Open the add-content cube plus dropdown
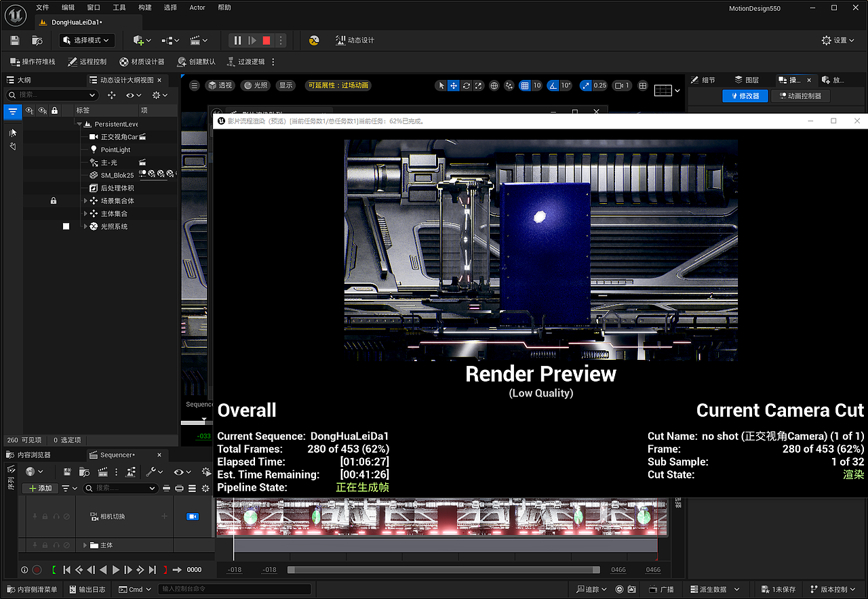 tap(142, 41)
